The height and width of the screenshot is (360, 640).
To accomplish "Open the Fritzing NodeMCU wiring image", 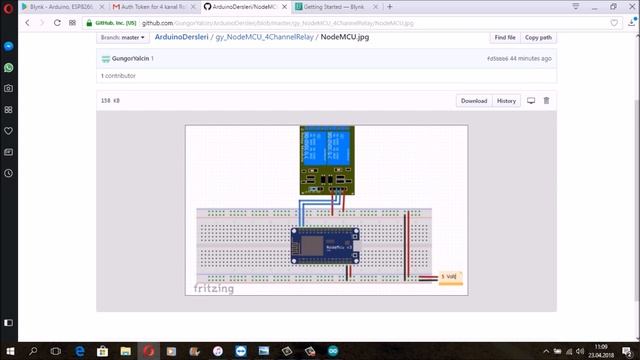I will [x=327, y=210].
